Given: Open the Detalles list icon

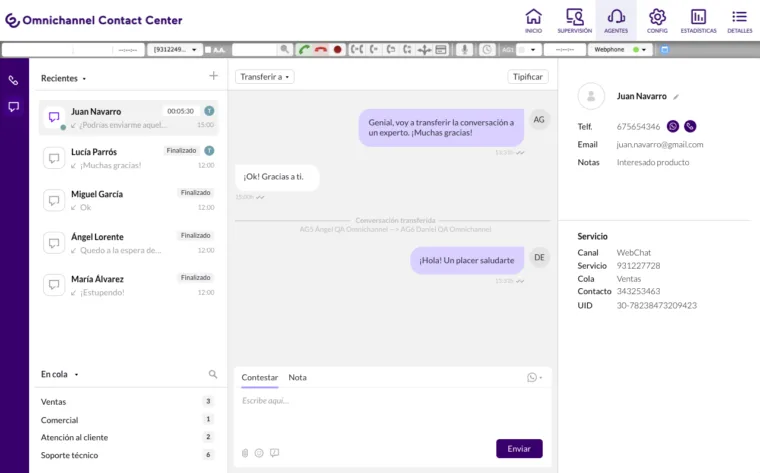Looking at the screenshot, I should [740, 20].
